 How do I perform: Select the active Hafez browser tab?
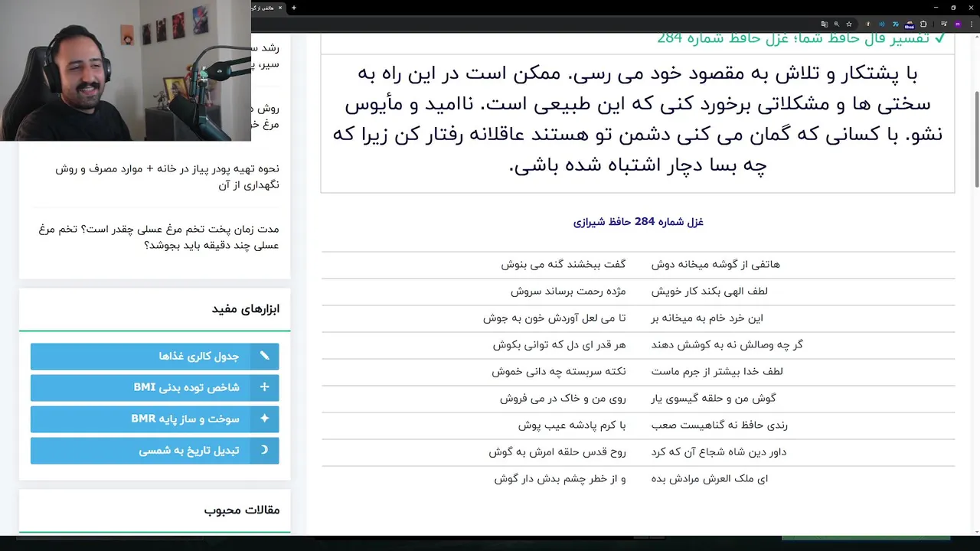(x=267, y=8)
